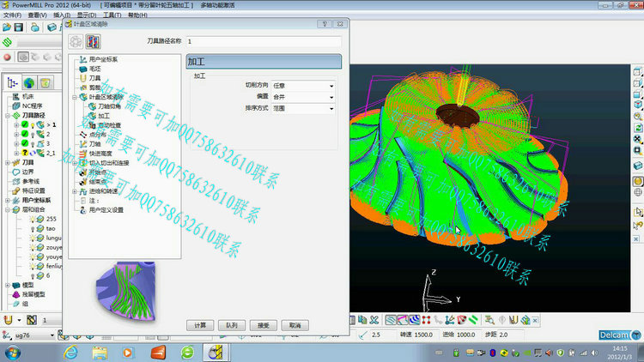
Task: Open the 工具(T) menu
Action: click(112, 15)
